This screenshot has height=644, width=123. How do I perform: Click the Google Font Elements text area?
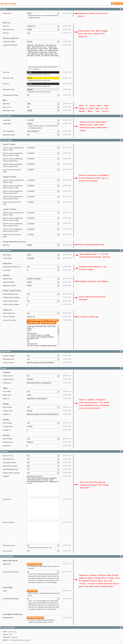(x=43, y=55)
